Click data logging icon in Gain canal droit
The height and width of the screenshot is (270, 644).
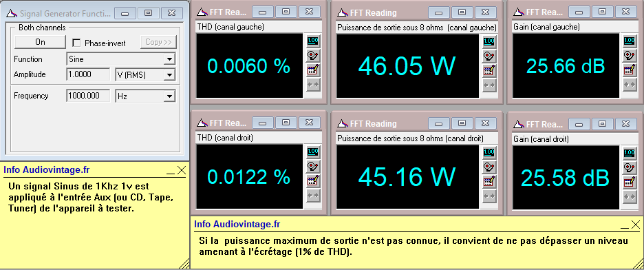click(x=629, y=182)
